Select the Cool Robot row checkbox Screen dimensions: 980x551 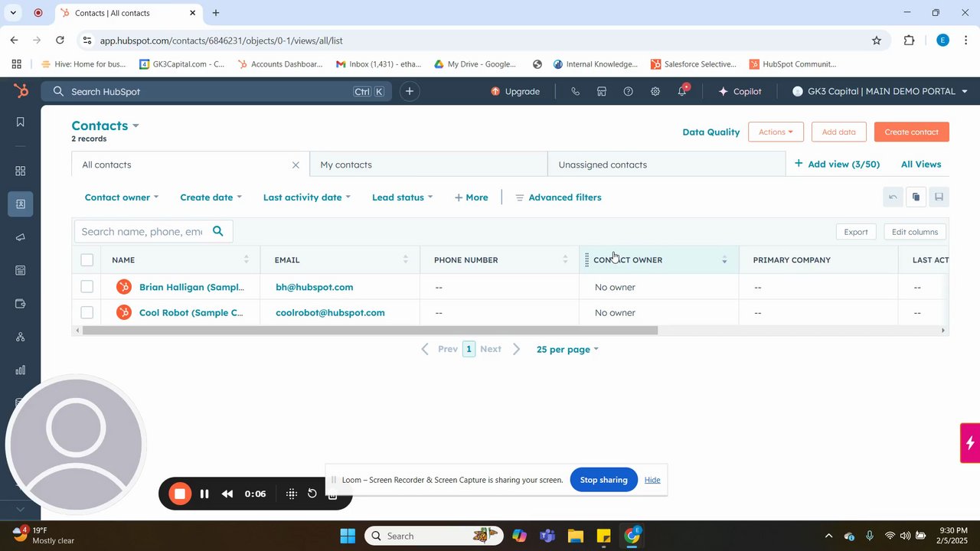click(x=87, y=312)
